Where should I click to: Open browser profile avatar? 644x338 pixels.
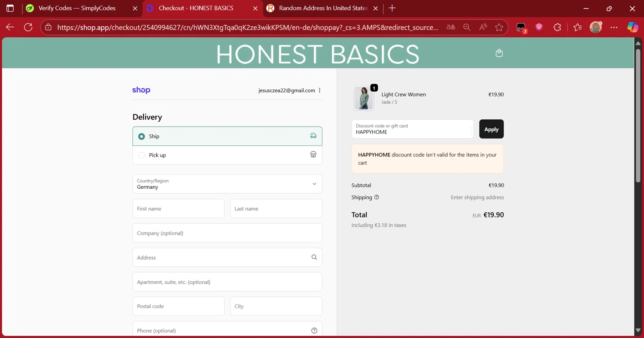tap(595, 27)
